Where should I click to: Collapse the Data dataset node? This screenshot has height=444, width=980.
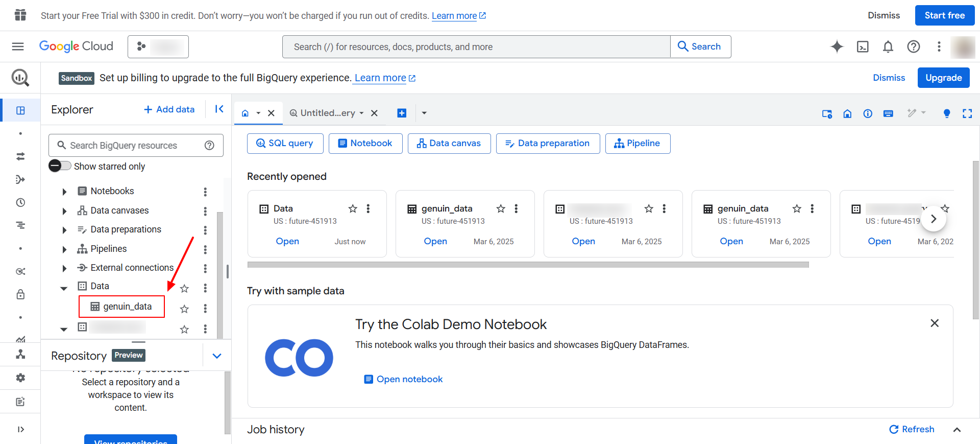click(x=64, y=289)
